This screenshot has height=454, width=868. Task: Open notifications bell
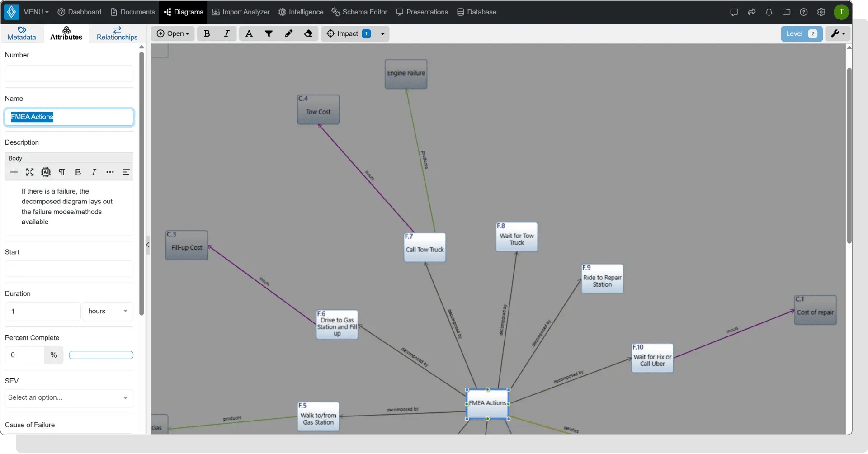769,12
